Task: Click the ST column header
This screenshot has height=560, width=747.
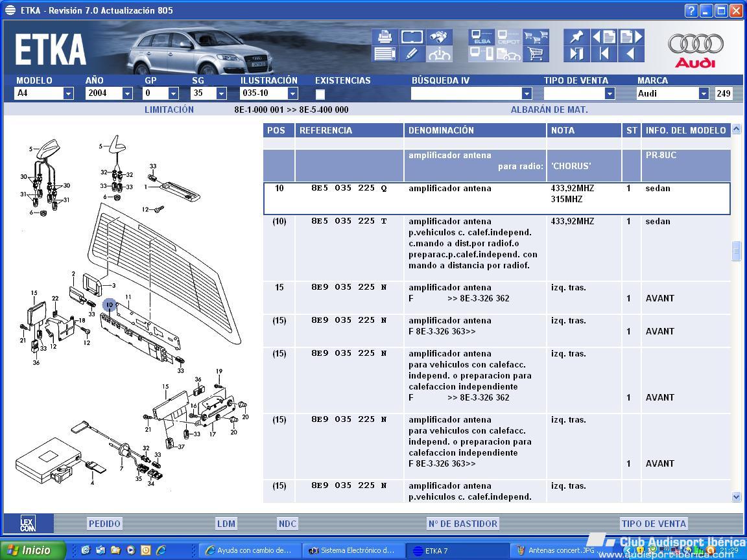Action: [632, 130]
